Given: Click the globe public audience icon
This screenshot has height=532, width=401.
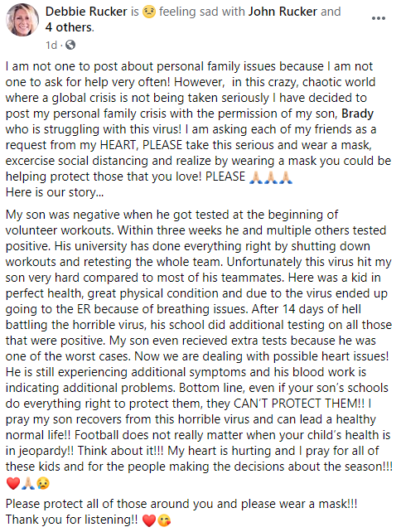Looking at the screenshot, I should (x=70, y=45).
